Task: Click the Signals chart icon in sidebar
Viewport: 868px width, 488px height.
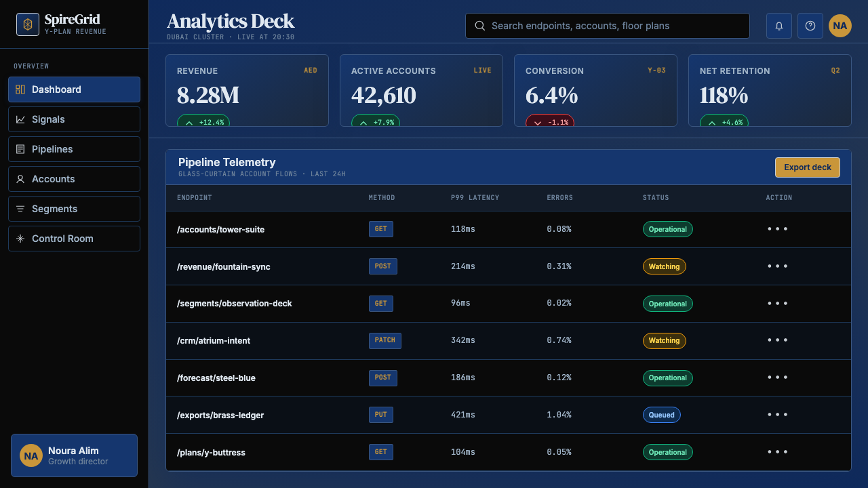Action: pos(20,119)
